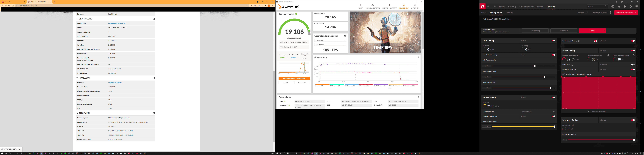Viewport: 644px width, 155px height.
Task: Open the Systemdaten three-dot menu in 3DMark
Action: (x=418, y=97)
